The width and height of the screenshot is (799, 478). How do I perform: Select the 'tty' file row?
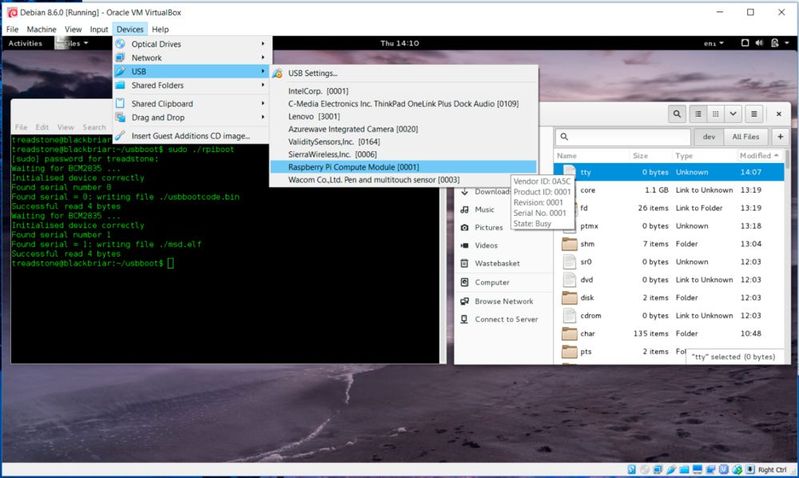(669, 172)
